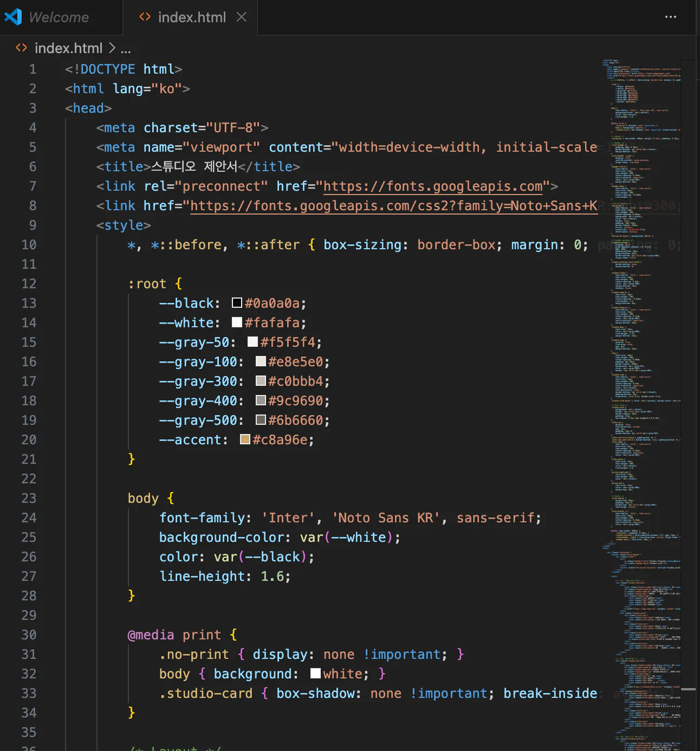Click the 스튜디오 제안서 title text
This screenshot has width=700, height=751.
[194, 167]
